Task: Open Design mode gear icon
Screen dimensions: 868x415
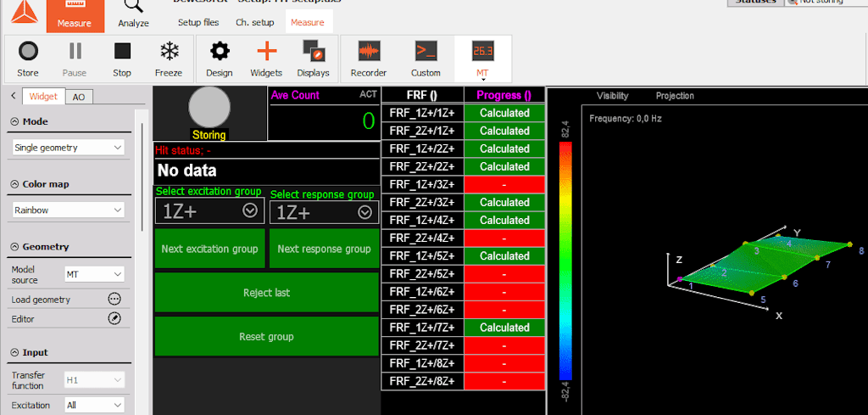Action: coord(220,51)
